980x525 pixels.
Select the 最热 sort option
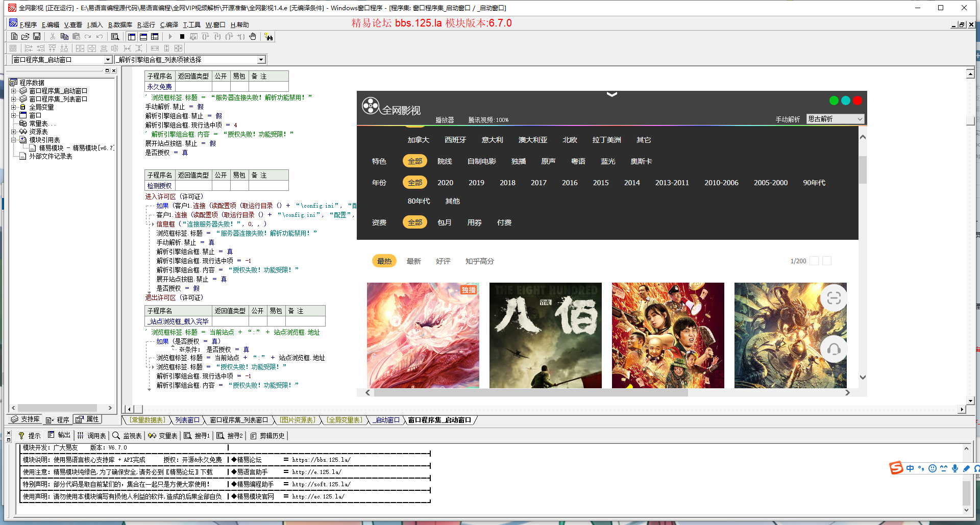(x=384, y=261)
